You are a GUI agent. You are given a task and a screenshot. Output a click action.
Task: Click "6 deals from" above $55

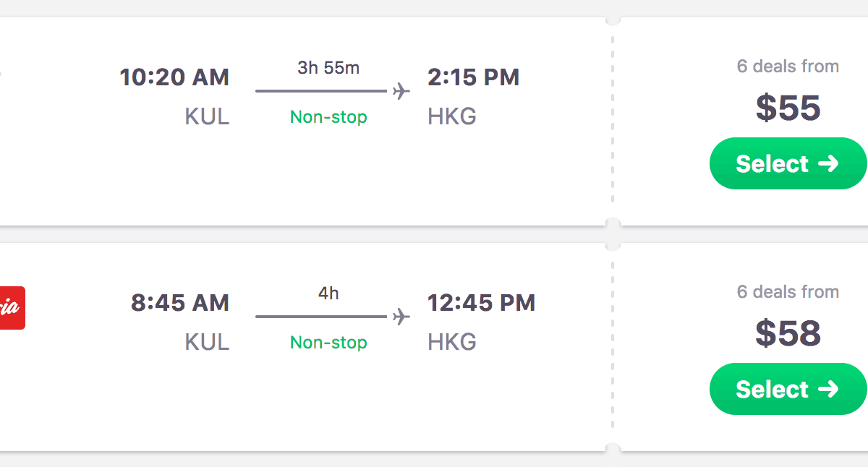coord(788,67)
